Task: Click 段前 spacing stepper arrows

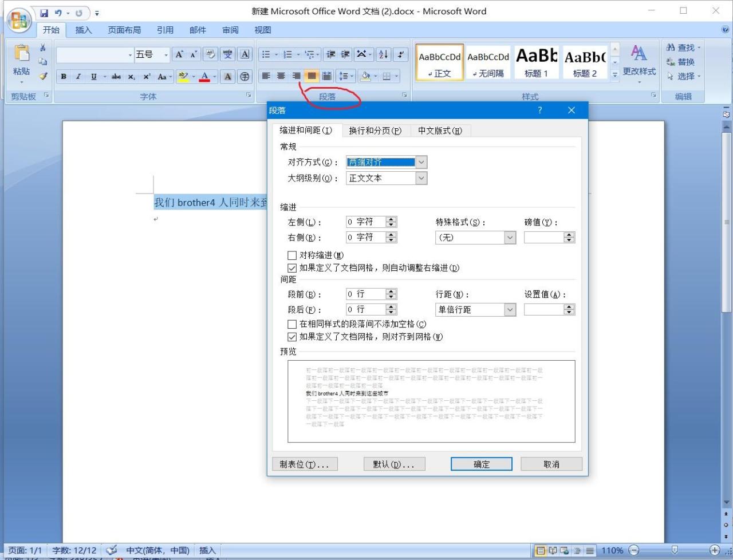Action: (391, 294)
